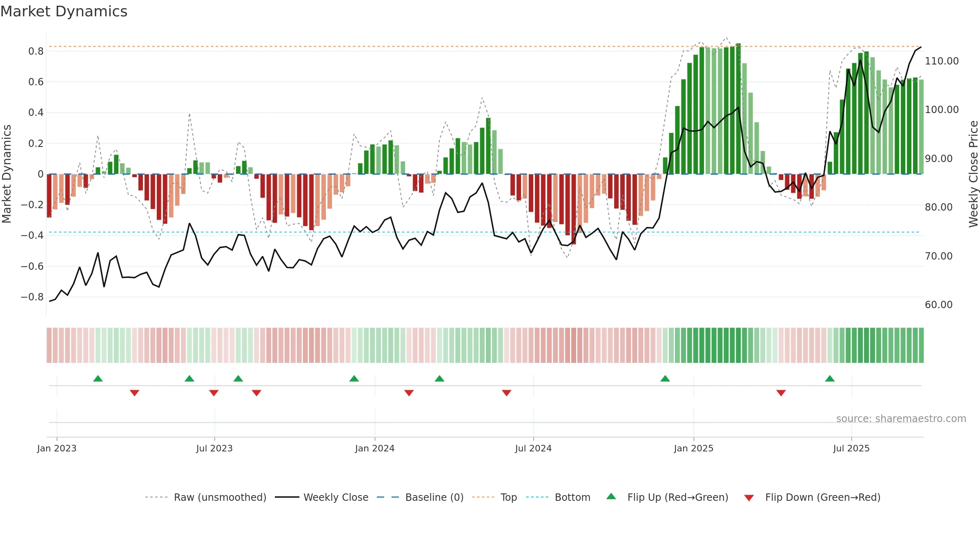The image size is (980, 551).
Task: Click the 80.00 price axis label
Action: [x=938, y=207]
